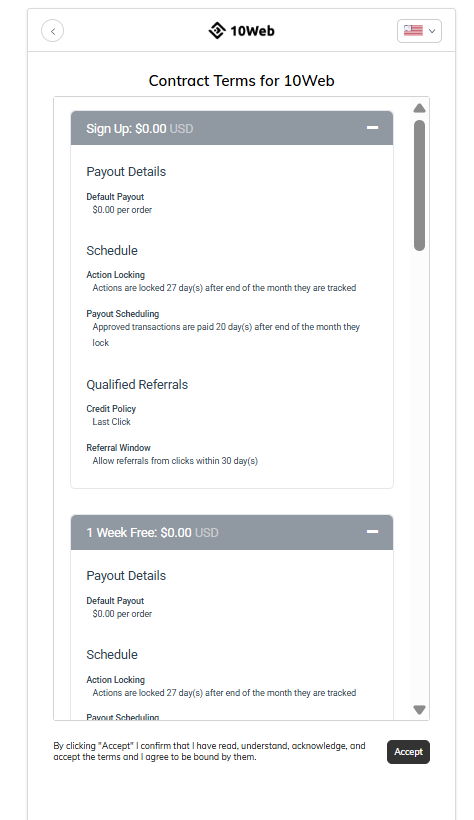Collapse 1 Week Free via minus icon

pos(373,531)
